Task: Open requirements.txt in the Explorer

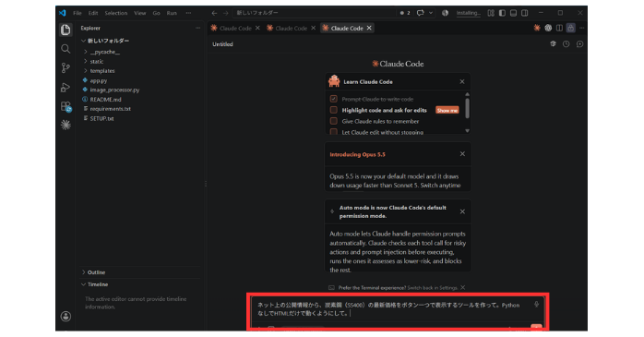Action: [110, 109]
